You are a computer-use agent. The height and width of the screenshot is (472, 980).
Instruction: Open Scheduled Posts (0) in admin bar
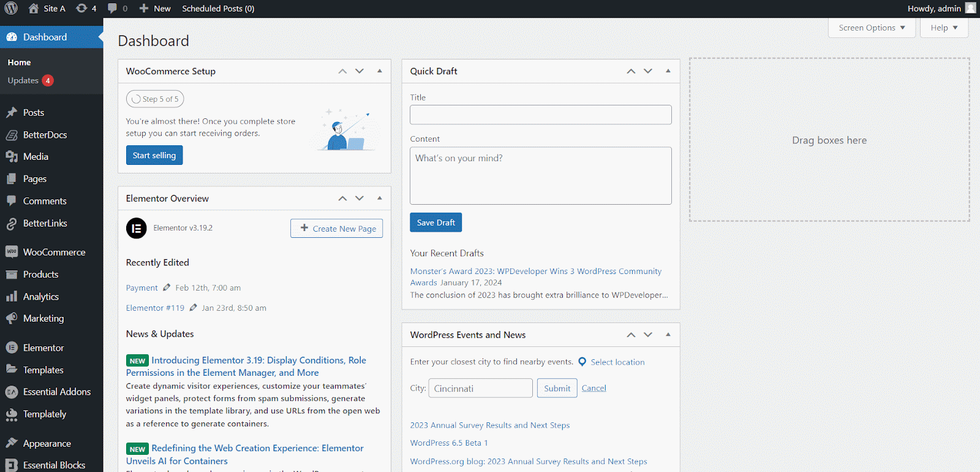pos(218,9)
